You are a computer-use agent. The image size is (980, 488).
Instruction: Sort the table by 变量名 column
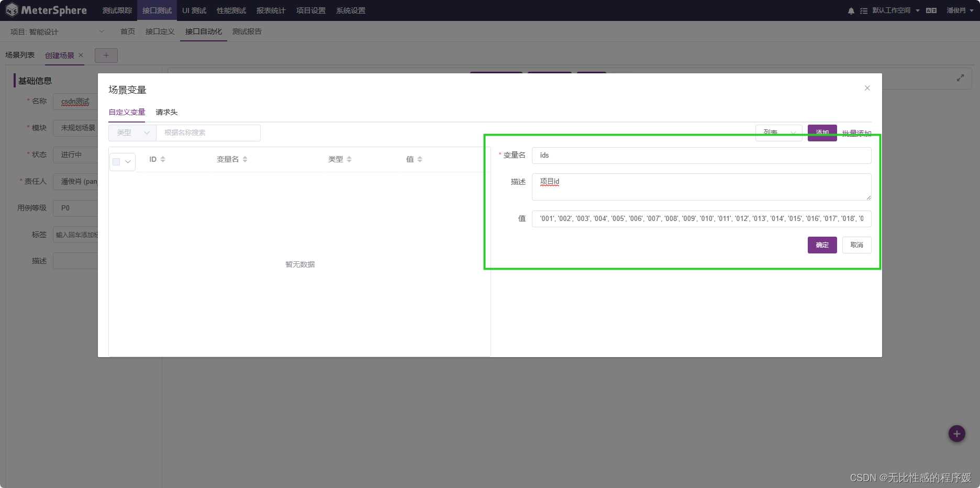coord(245,159)
